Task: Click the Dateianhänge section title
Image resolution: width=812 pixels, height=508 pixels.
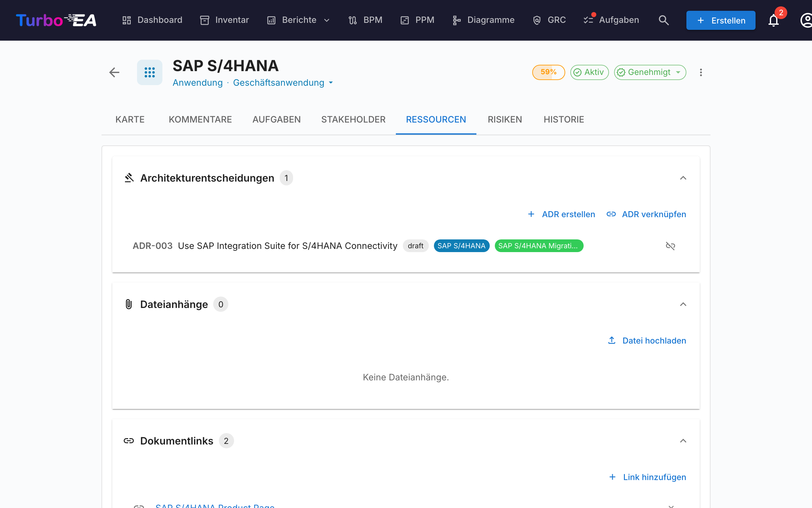Action: tap(174, 304)
